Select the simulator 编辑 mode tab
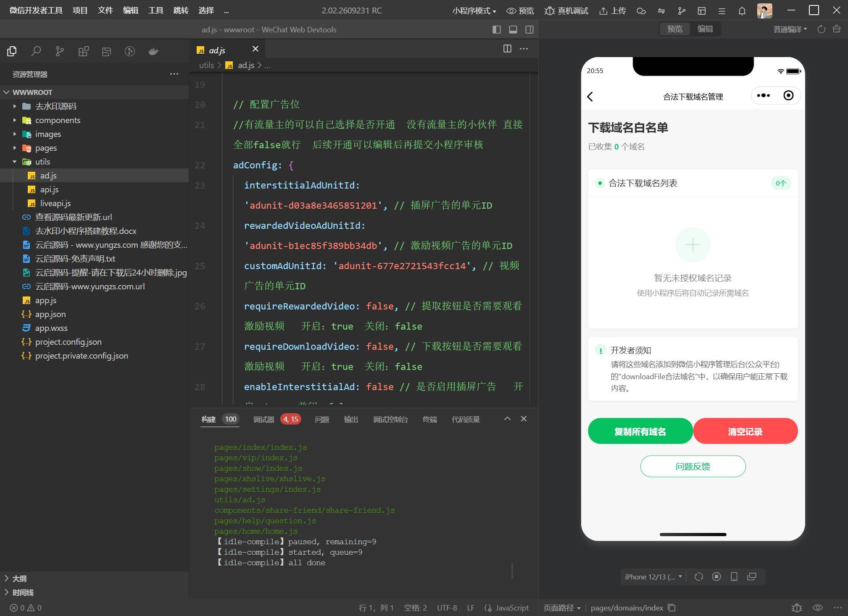Image resolution: width=848 pixels, height=616 pixels. [x=705, y=29]
